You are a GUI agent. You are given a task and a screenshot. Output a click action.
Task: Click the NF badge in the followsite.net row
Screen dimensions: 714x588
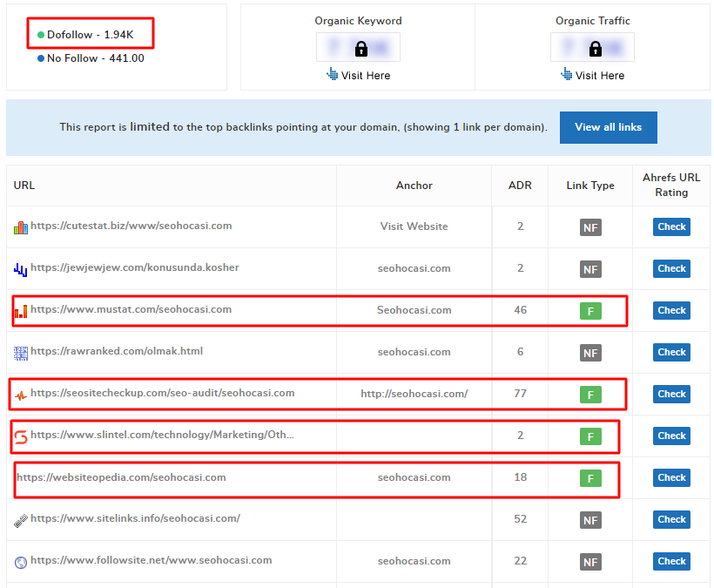click(x=590, y=562)
